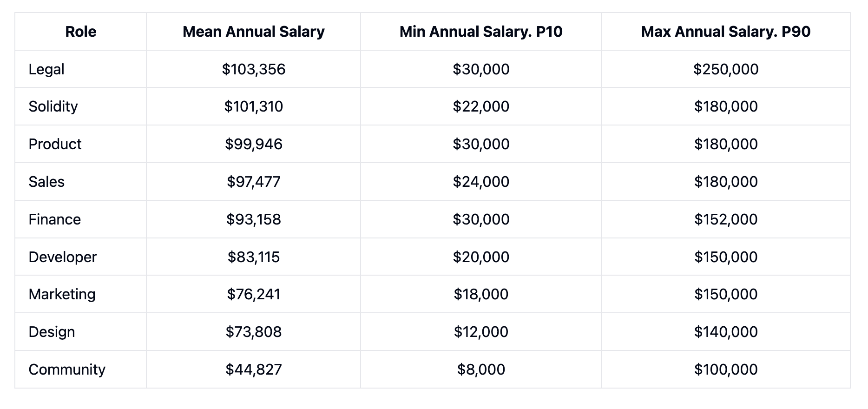This screenshot has height=409, width=868.
Task: Click Design min salary $12,000
Action: pyautogui.click(x=481, y=332)
